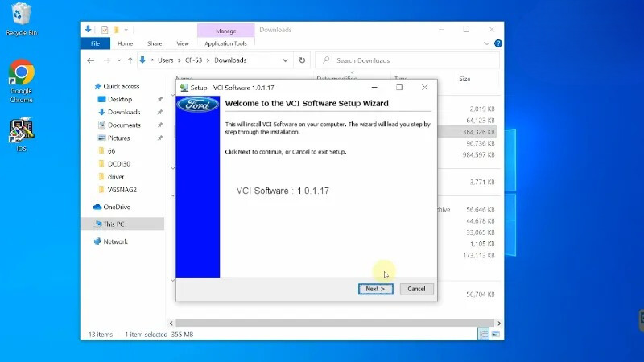Screen dimensions: 644x362
Task: Open folder 66 in navigation pane
Action: pyautogui.click(x=111, y=151)
